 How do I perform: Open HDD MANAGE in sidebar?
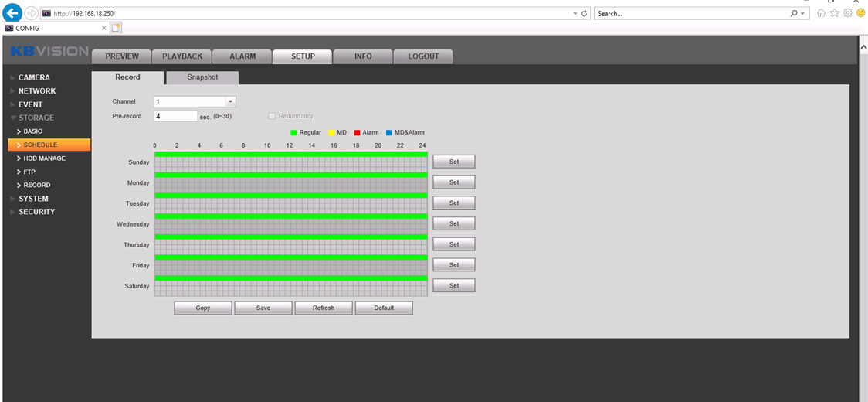coord(44,158)
